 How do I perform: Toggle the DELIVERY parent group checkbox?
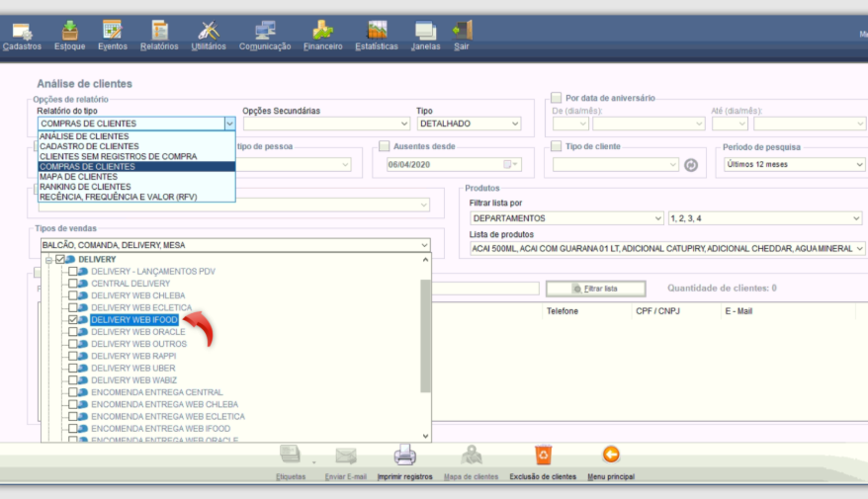coord(60,259)
